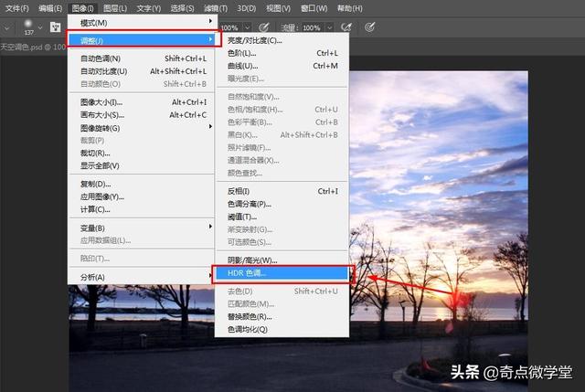
Task: Open 画布大小(S)... dialog
Action: 141,115
